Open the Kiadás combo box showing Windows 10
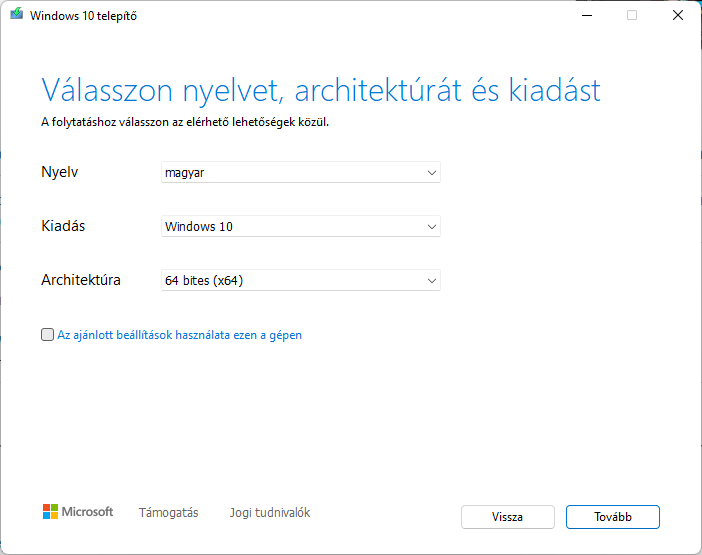Viewport: 702px width, 555px height. (301, 226)
